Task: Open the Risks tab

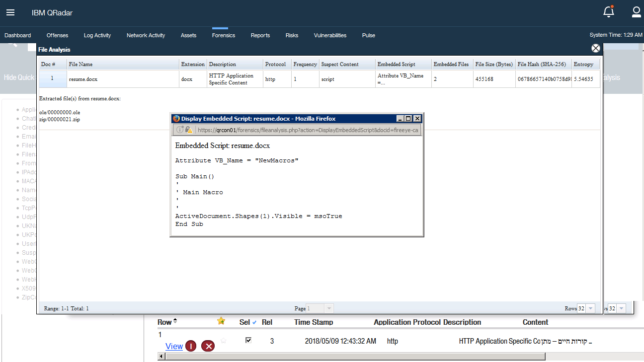Action: (x=292, y=35)
